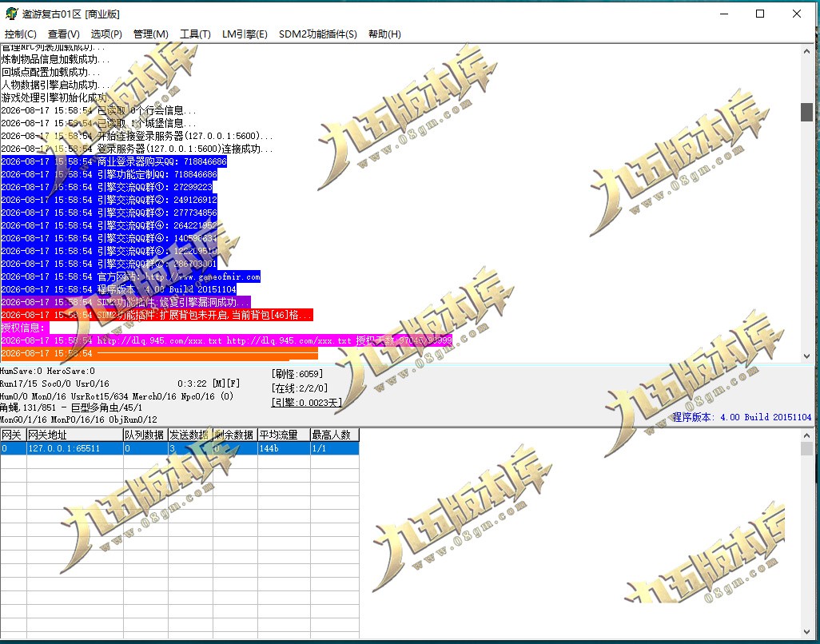Click the 开始连接登录服务器 log line

(137, 136)
